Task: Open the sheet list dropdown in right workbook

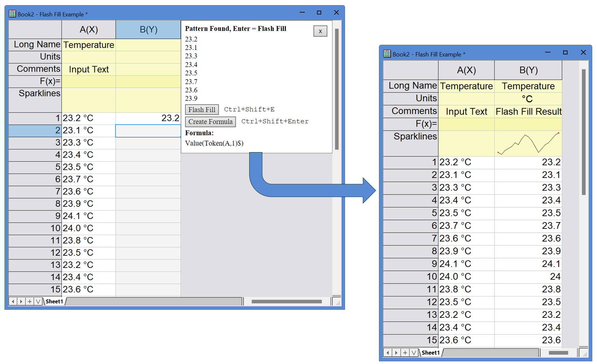Action: (x=414, y=352)
